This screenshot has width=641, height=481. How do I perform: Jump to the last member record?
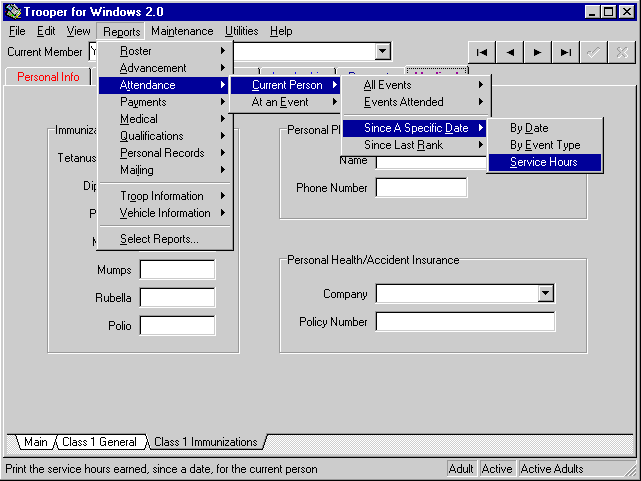pyautogui.click(x=566, y=52)
